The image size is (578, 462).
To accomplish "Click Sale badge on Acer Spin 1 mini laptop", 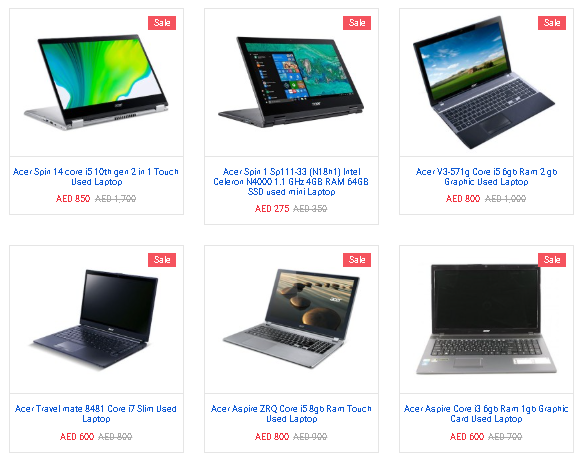I will click(357, 23).
